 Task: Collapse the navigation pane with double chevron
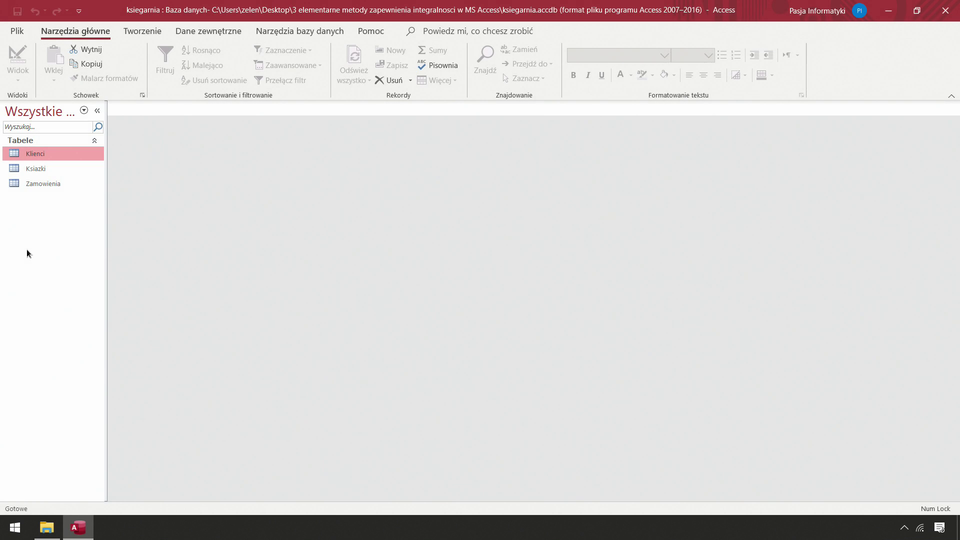97,111
